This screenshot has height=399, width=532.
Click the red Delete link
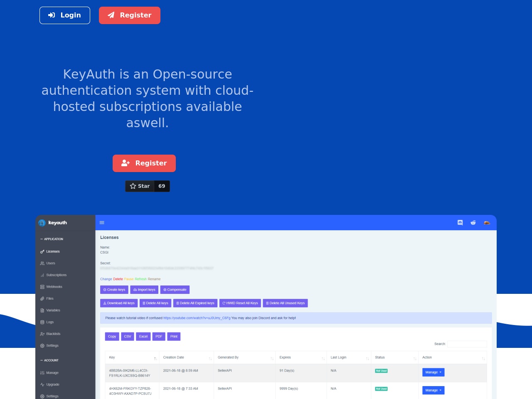[118, 279]
